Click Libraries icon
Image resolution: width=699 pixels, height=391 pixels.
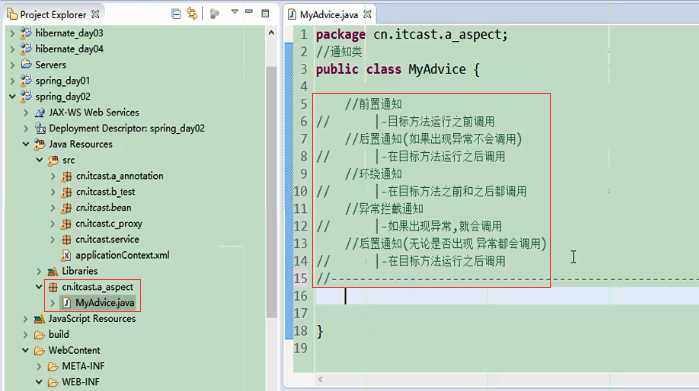pos(53,271)
